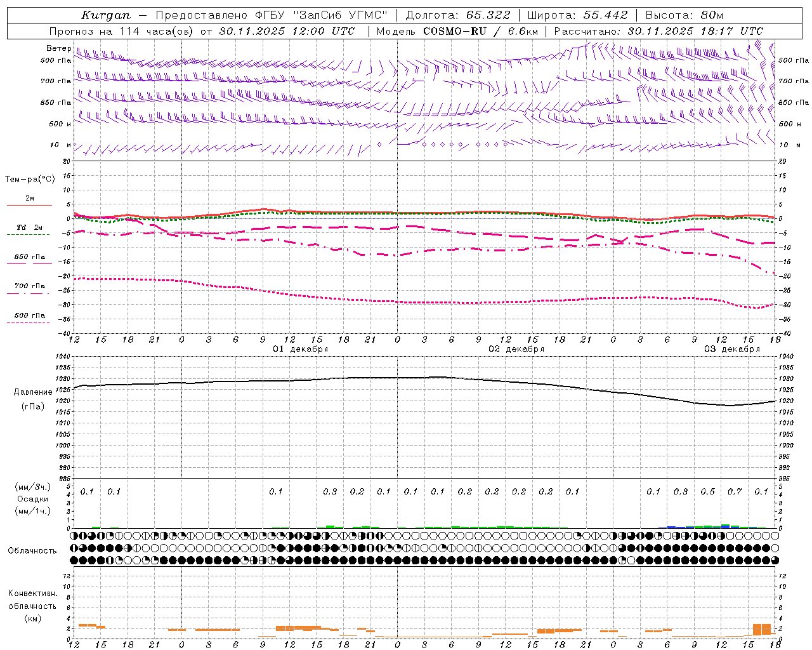Click the model name "COSMO-RU / 6.6км"
The width and height of the screenshot is (812, 650).
tap(481, 31)
